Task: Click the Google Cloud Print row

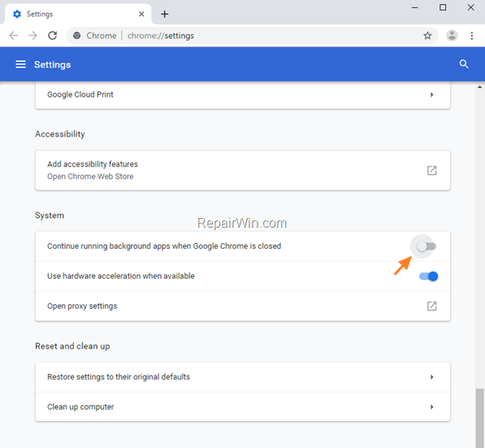Action: 242,94
